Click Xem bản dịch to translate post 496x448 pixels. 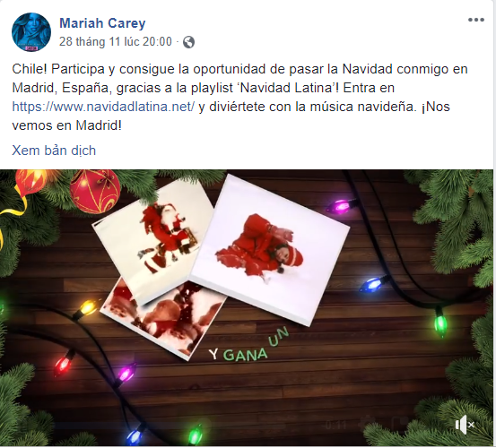click(x=54, y=151)
